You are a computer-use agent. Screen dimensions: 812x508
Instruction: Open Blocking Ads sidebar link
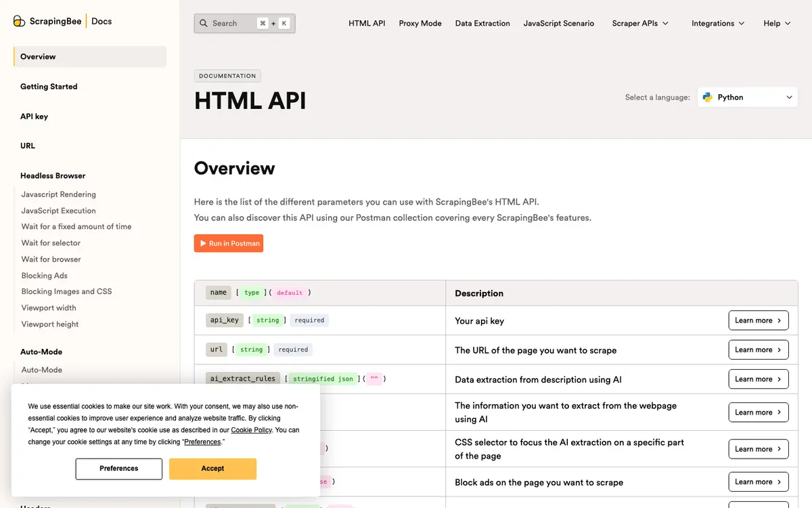tap(45, 276)
